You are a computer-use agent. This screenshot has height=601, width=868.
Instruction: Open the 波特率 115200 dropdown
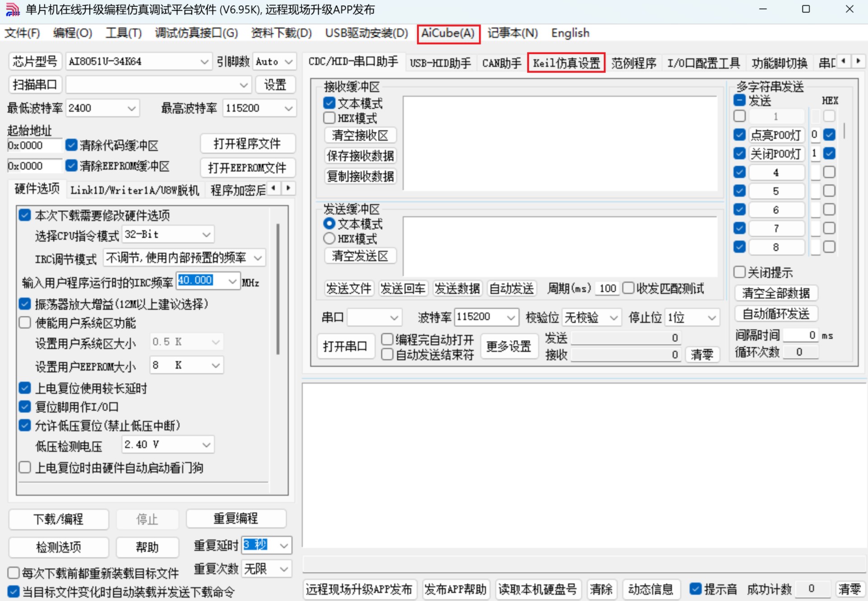pos(510,317)
